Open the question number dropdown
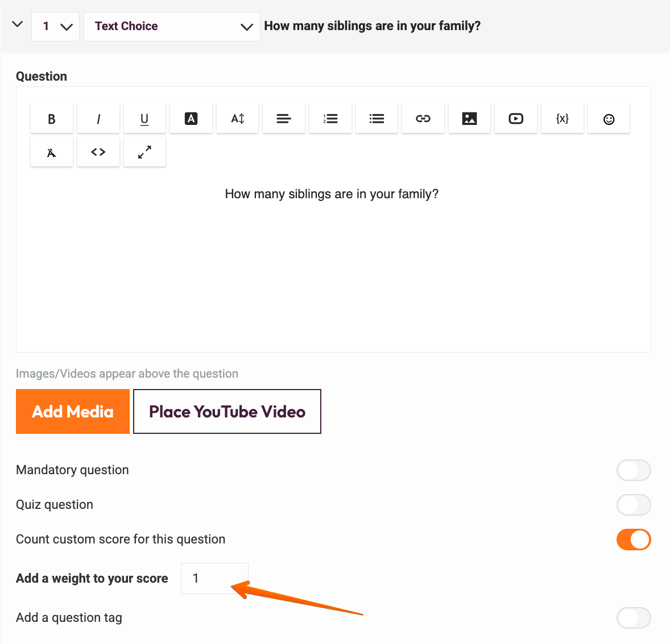Screen dimensions: 670x644 [x=56, y=26]
